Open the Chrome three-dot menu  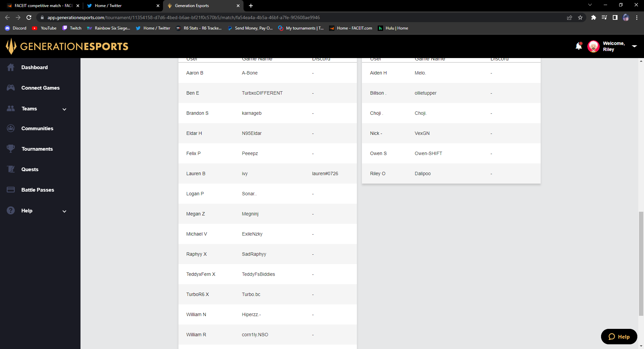coord(637,17)
